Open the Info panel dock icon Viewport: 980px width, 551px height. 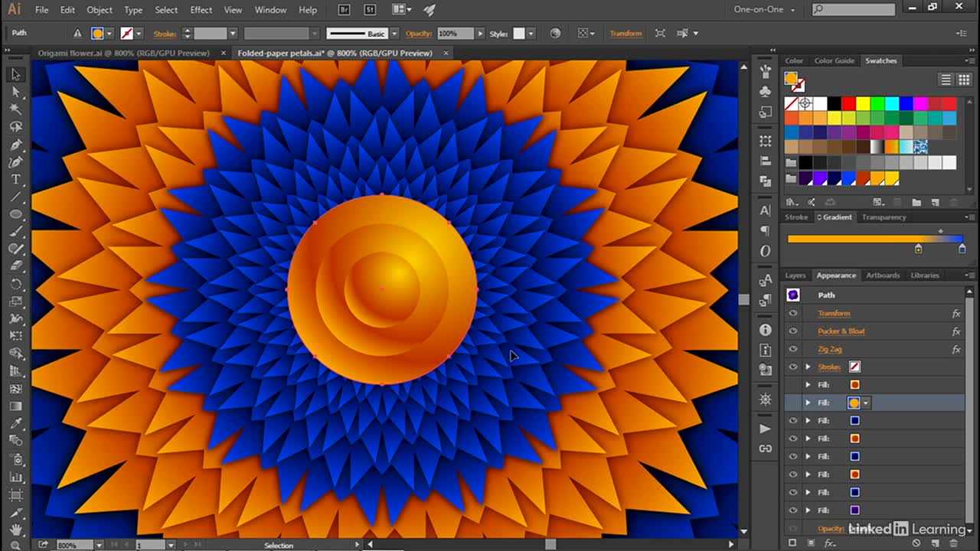tap(766, 330)
